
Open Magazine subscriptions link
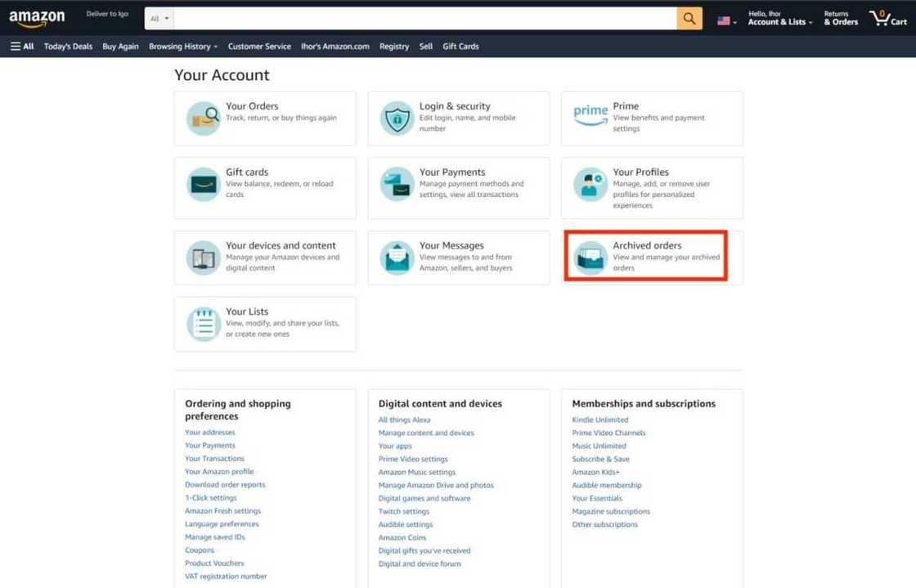(x=611, y=511)
